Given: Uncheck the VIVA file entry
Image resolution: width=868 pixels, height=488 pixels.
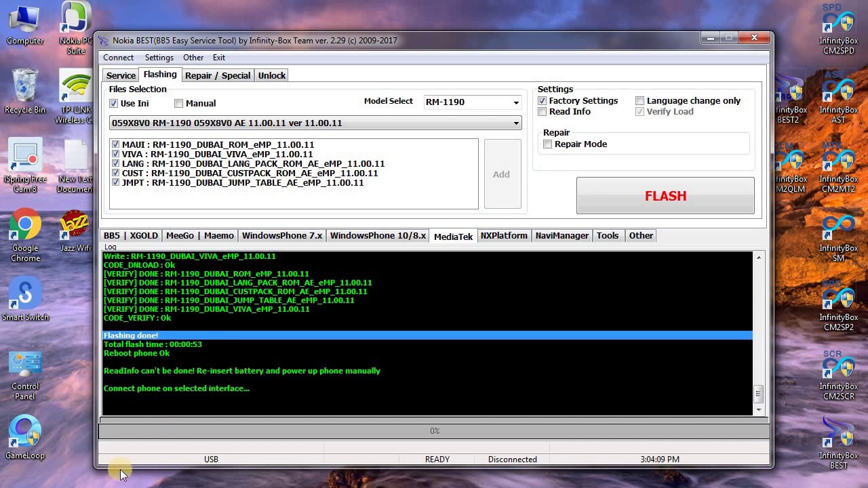Looking at the screenshot, I should coord(115,154).
